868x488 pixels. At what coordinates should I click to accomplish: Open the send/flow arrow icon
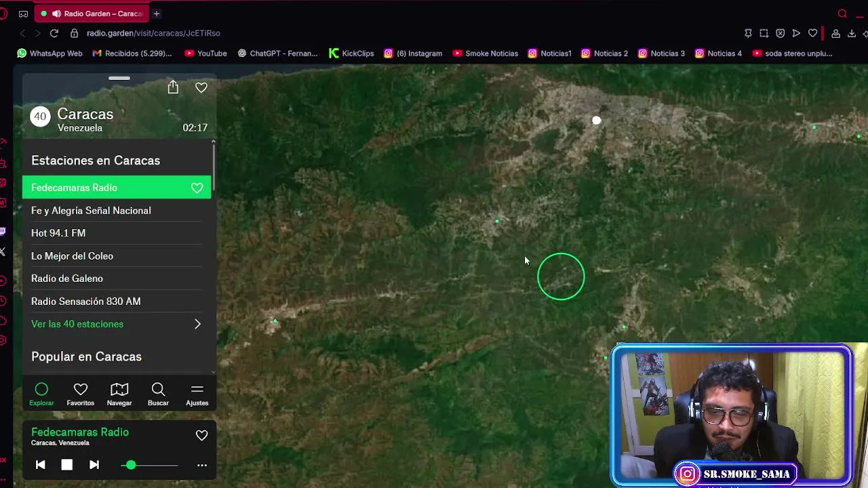[x=797, y=33]
